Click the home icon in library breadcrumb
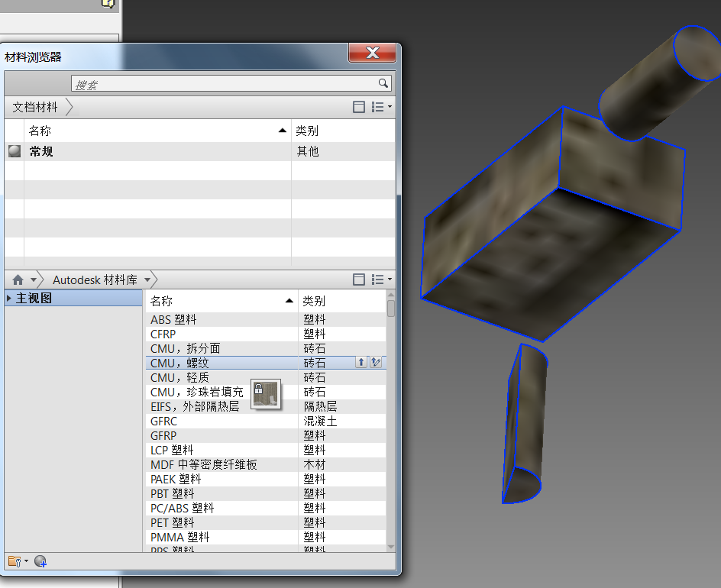The height and width of the screenshot is (588, 721). (18, 280)
